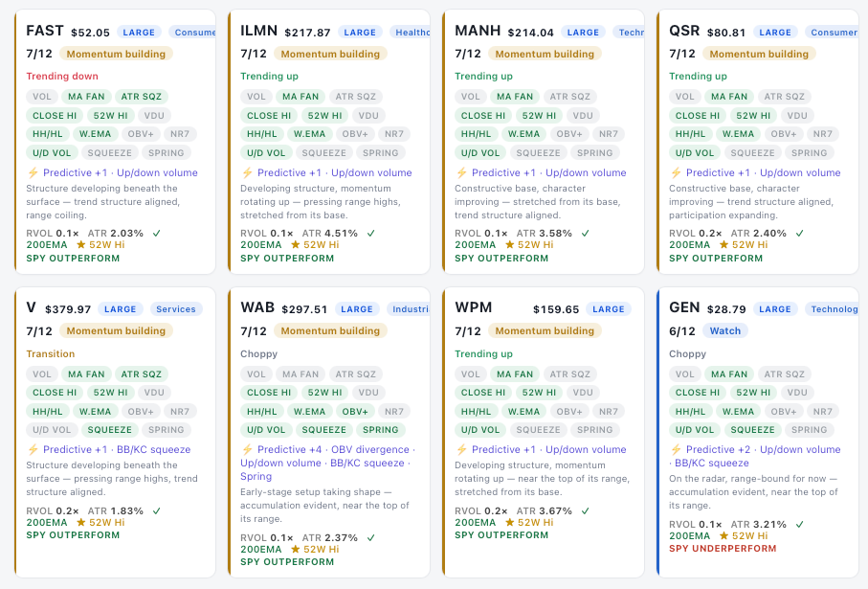
Task: Click the gold star icon on WAB card
Action: [295, 549]
